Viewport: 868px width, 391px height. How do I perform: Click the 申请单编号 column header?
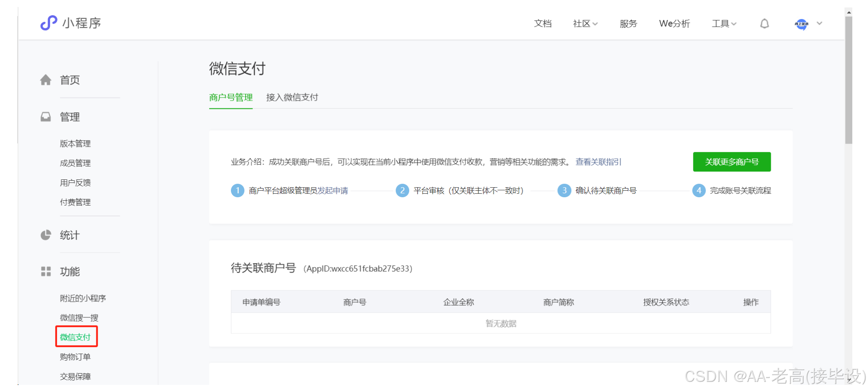point(261,302)
